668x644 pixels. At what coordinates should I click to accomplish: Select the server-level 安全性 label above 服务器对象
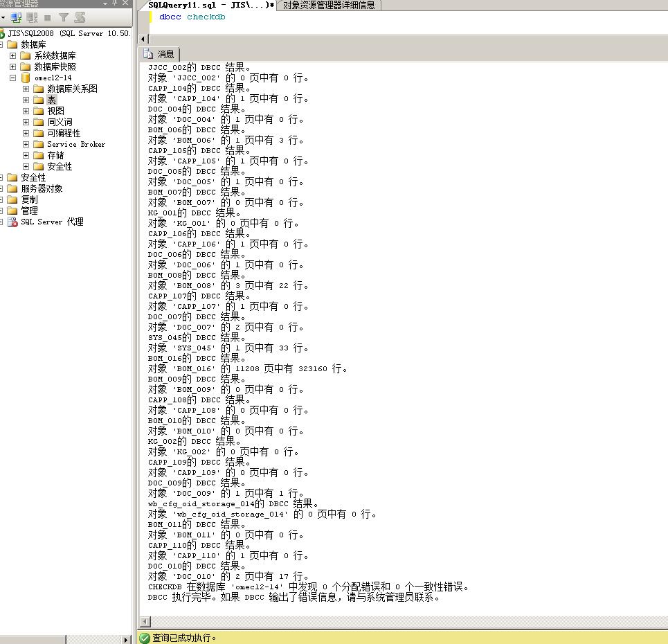point(33,177)
